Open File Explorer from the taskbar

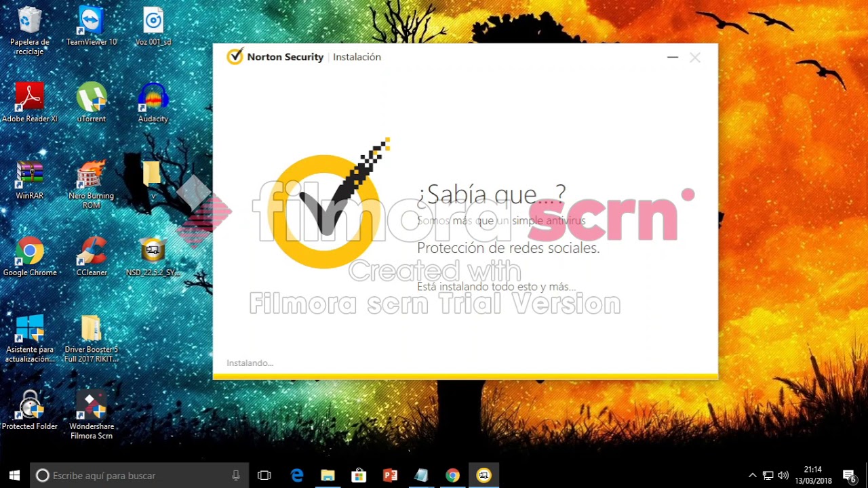(328, 475)
